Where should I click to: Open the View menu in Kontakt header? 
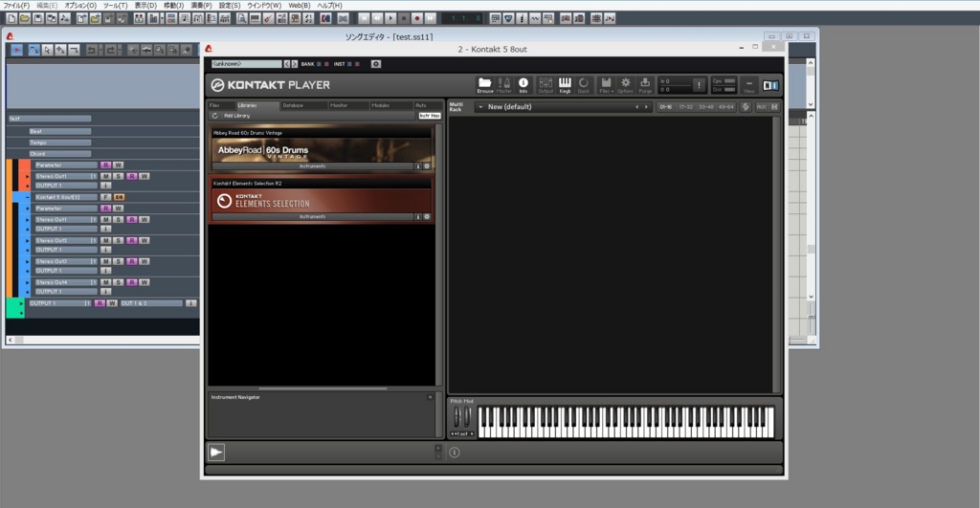[x=748, y=85]
